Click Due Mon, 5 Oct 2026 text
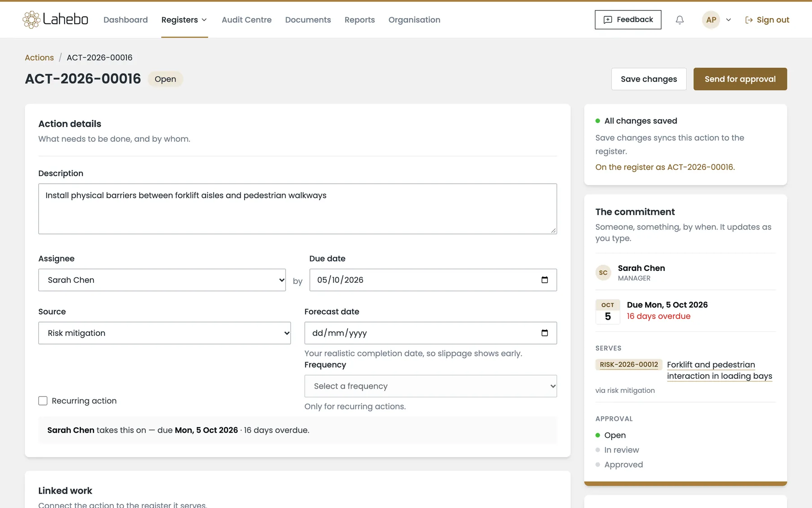 [667, 305]
